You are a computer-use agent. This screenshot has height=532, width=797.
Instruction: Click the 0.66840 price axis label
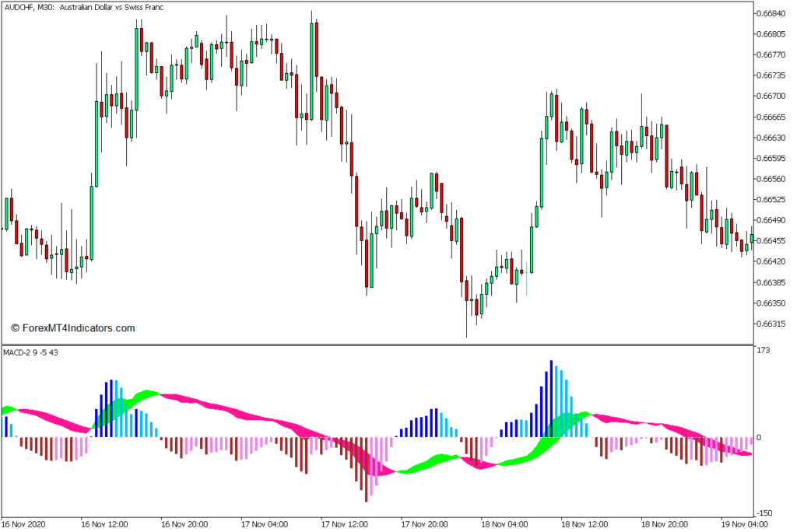(773, 14)
